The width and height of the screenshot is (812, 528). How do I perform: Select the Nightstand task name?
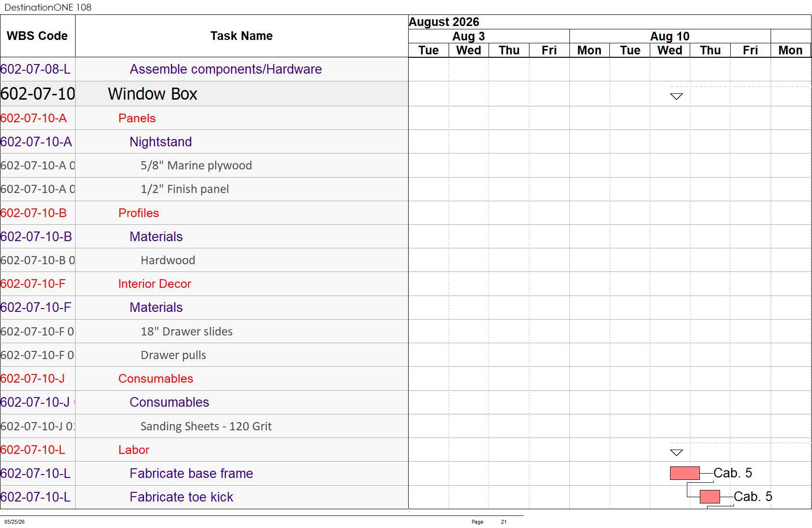pyautogui.click(x=161, y=142)
